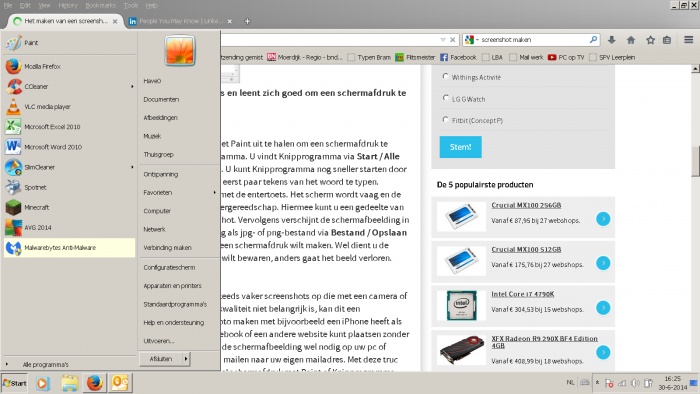Click the Stem! vote button
Viewport: 700px width, 394px height.
(460, 147)
